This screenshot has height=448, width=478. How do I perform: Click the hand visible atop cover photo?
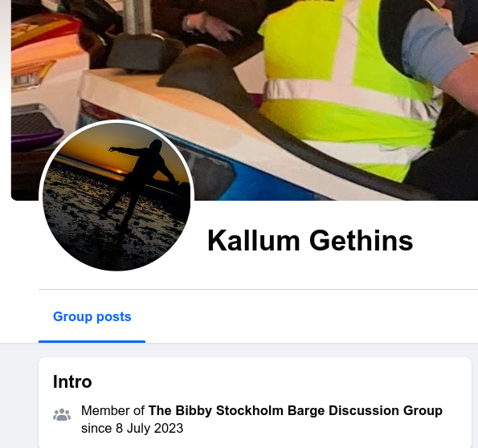click(x=209, y=26)
